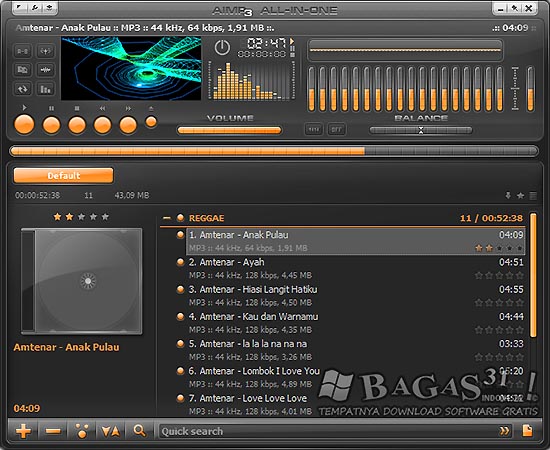550x450 pixels.
Task: Select track 7. Amtenar - Love Love Love
Action: tap(356, 404)
